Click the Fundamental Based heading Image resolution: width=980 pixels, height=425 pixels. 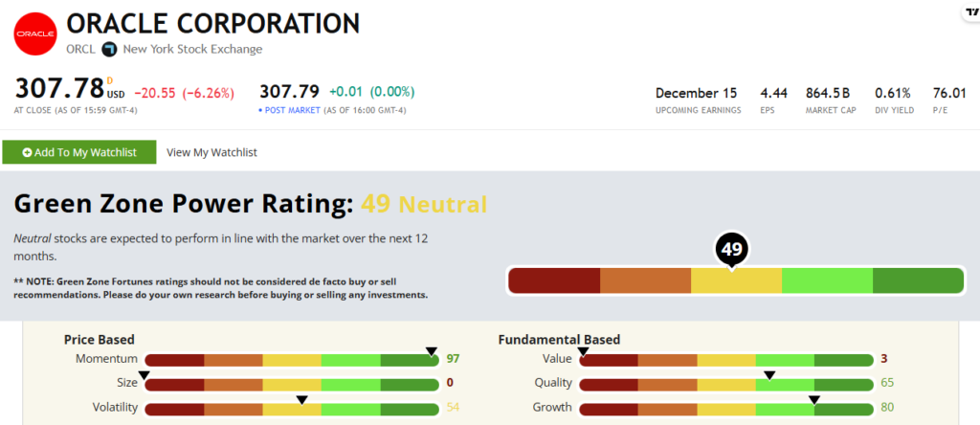click(559, 340)
